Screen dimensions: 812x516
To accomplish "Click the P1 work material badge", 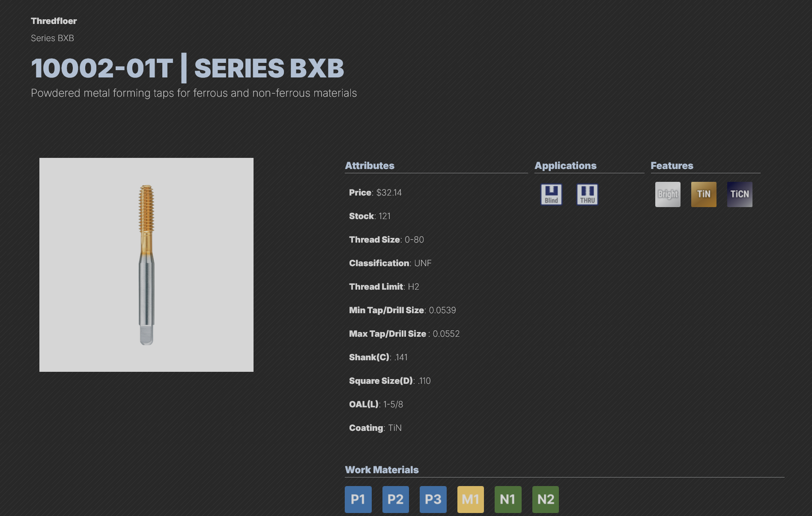I will click(x=358, y=499).
